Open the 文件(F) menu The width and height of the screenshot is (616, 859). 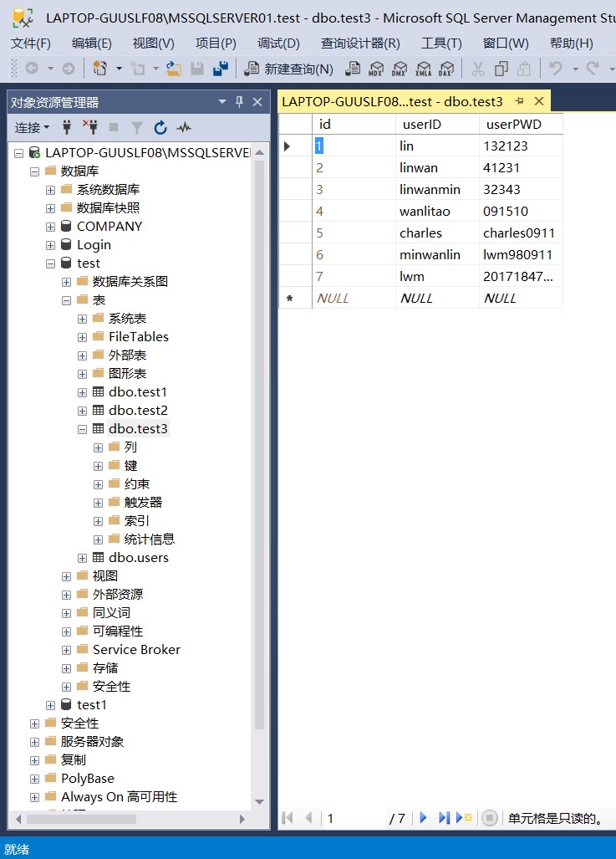(x=31, y=43)
